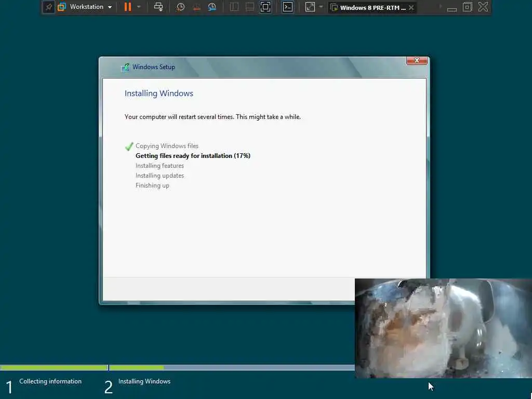532x399 pixels.
Task: Click the Windows Setup title icon
Action: click(125, 67)
